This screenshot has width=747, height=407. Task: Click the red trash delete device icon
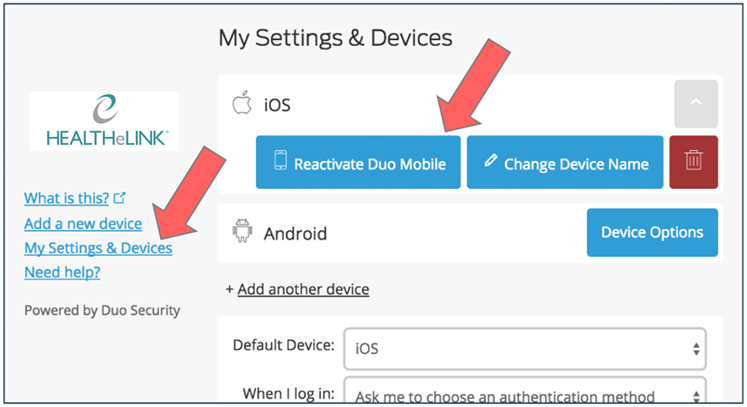point(693,162)
